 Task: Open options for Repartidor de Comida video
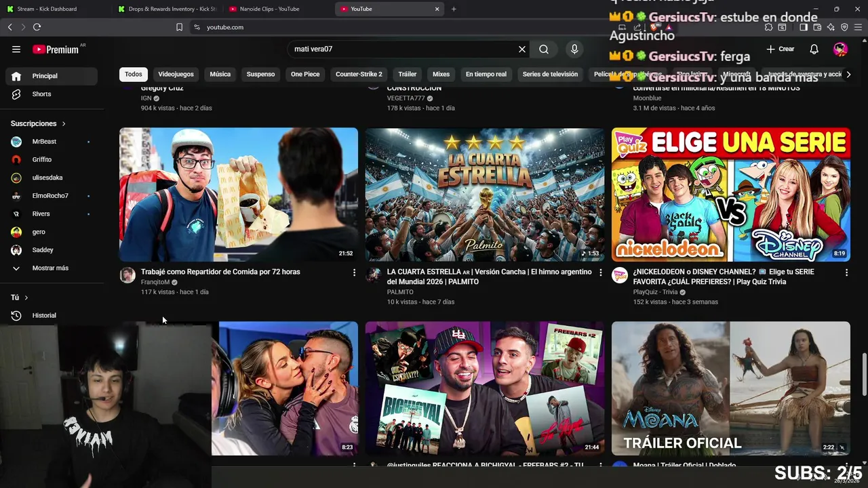pyautogui.click(x=354, y=272)
